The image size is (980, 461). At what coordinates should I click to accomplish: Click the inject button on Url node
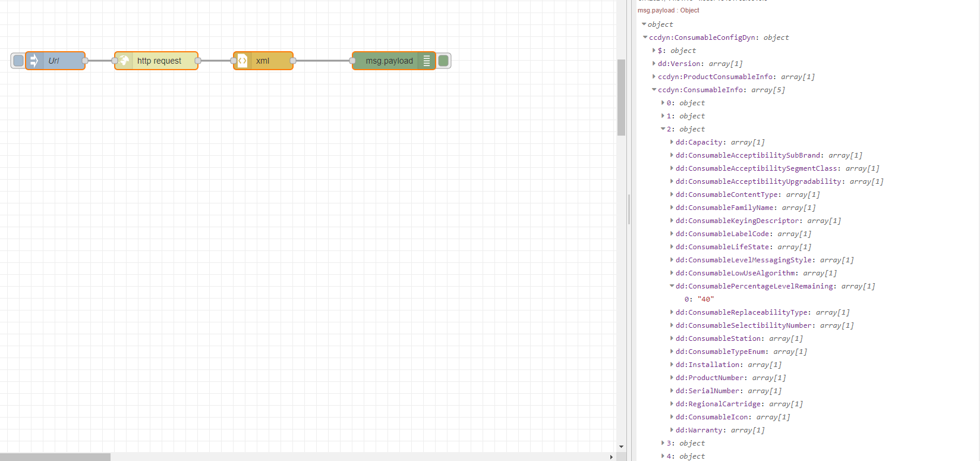tap(18, 61)
